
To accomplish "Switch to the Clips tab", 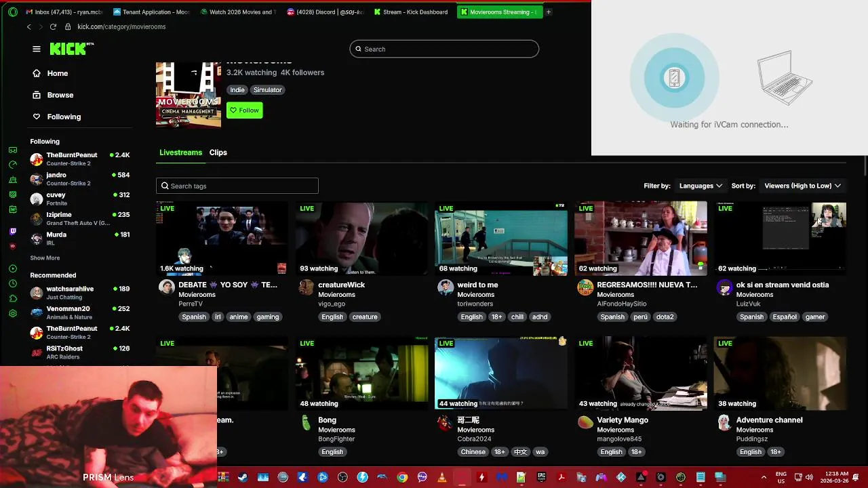I will click(218, 152).
